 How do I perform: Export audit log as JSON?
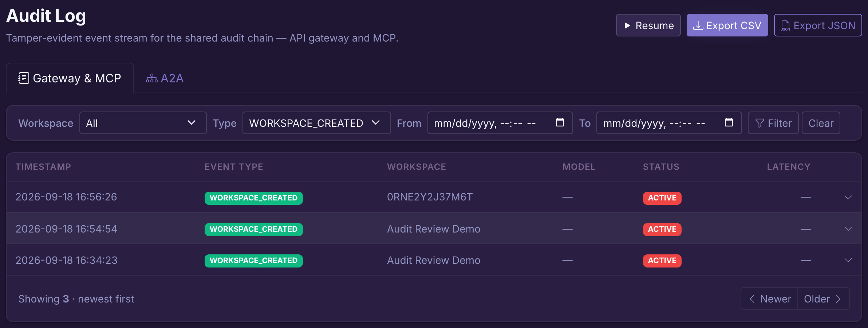[x=818, y=25]
